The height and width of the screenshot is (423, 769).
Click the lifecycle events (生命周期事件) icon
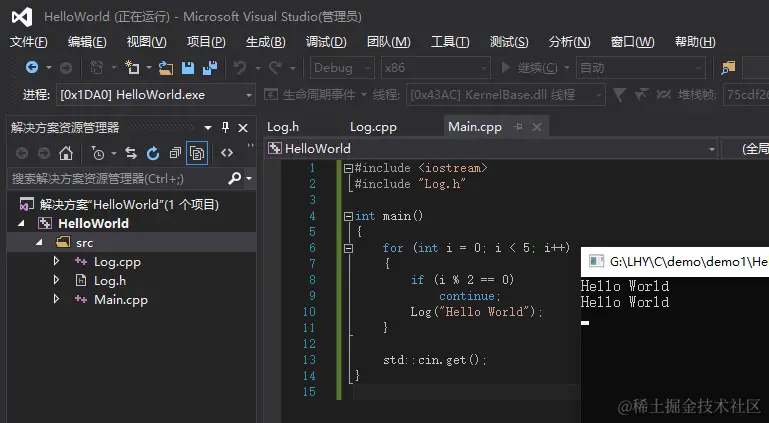pos(271,94)
